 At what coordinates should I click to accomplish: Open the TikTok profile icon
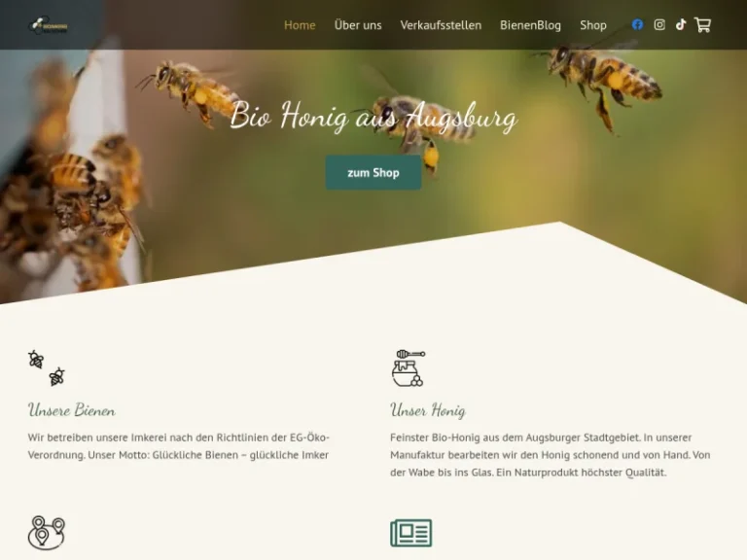pos(681,24)
